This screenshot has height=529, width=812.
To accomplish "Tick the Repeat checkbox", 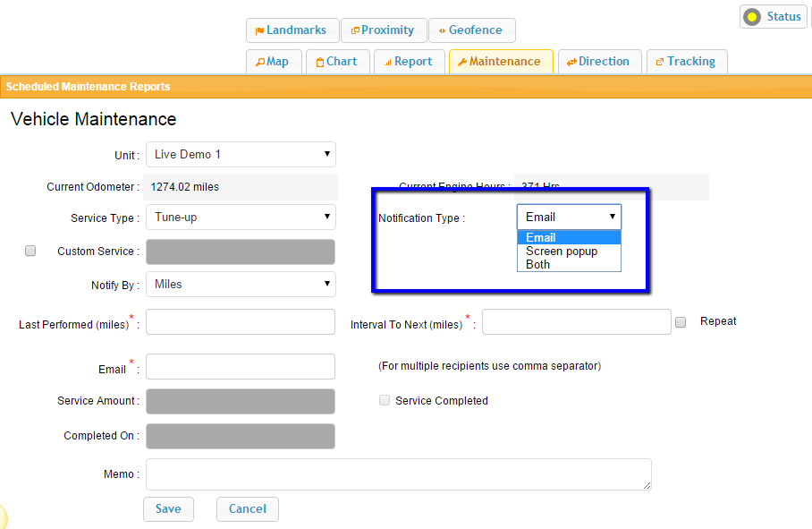I will 681,321.
